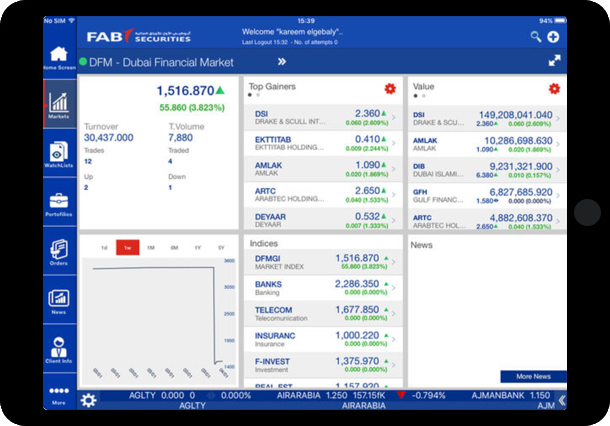This screenshot has width=610, height=426.
Task: Select AMLAK in the Value list
Action: (x=487, y=144)
